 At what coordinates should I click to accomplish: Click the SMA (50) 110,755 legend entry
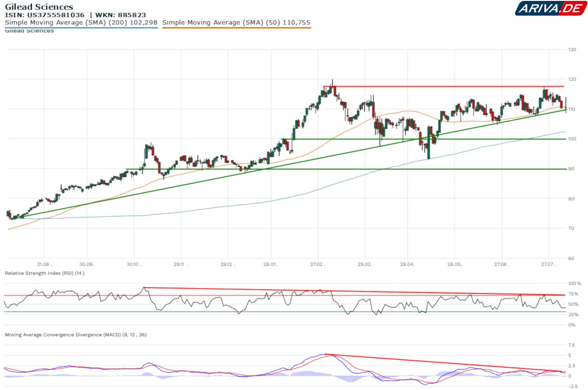pos(237,22)
